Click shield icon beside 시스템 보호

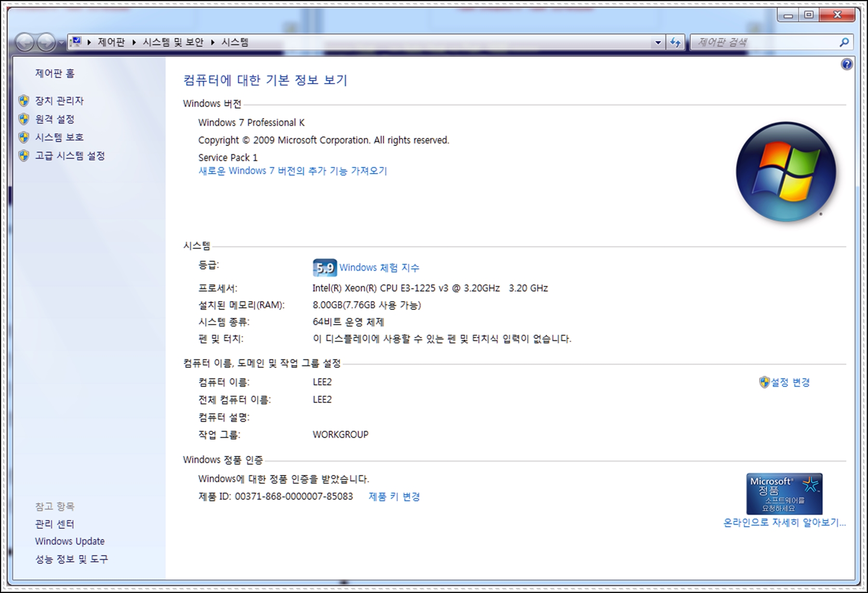coord(24,137)
